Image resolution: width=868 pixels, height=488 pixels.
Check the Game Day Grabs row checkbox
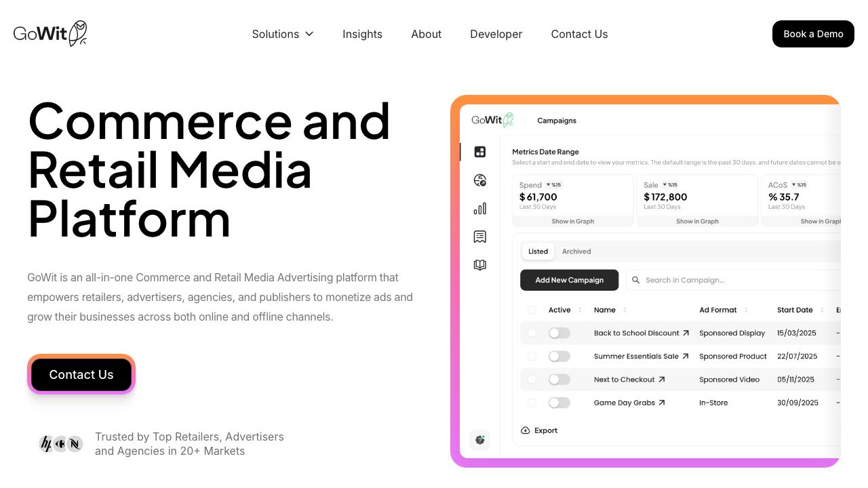click(x=532, y=403)
